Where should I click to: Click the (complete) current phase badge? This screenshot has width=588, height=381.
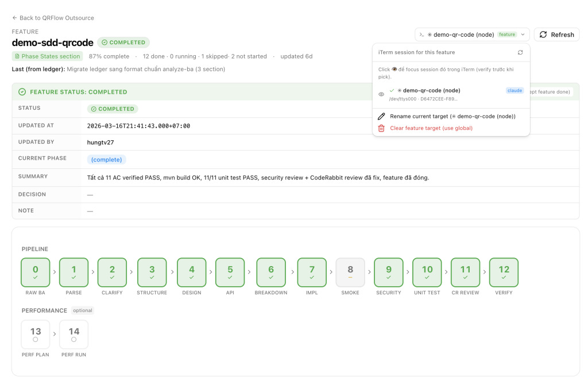(106, 160)
